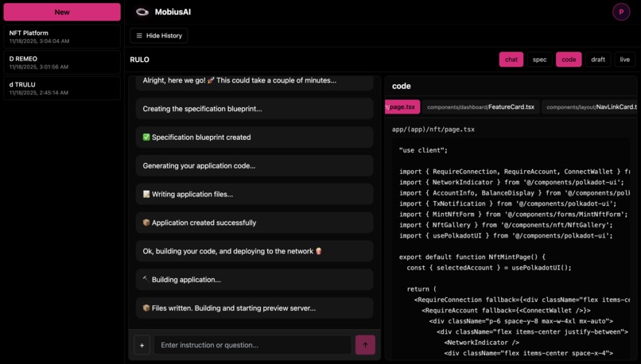641x364 pixels.
Task: Toggle the draft panel
Action: click(598, 60)
